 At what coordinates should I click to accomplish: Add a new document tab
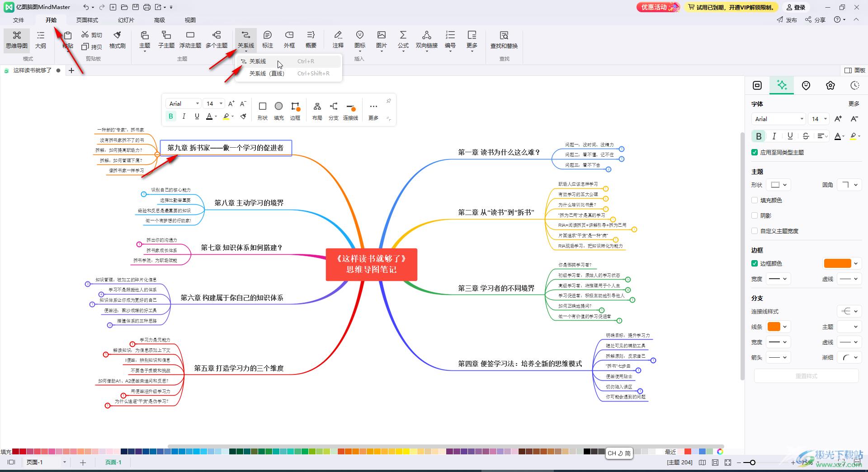[x=71, y=70]
